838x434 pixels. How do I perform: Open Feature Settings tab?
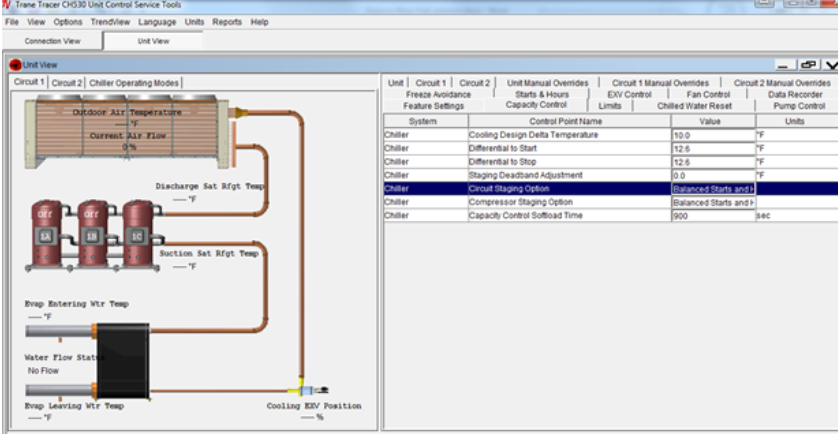[434, 106]
